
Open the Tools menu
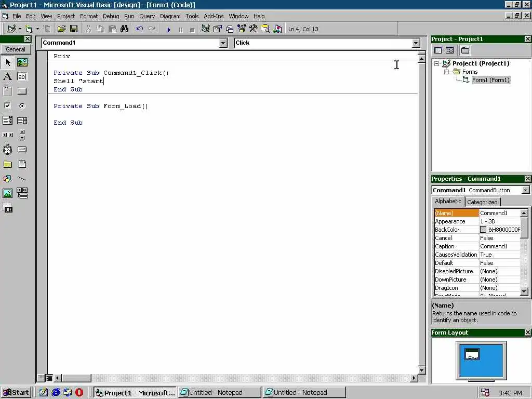[192, 16]
